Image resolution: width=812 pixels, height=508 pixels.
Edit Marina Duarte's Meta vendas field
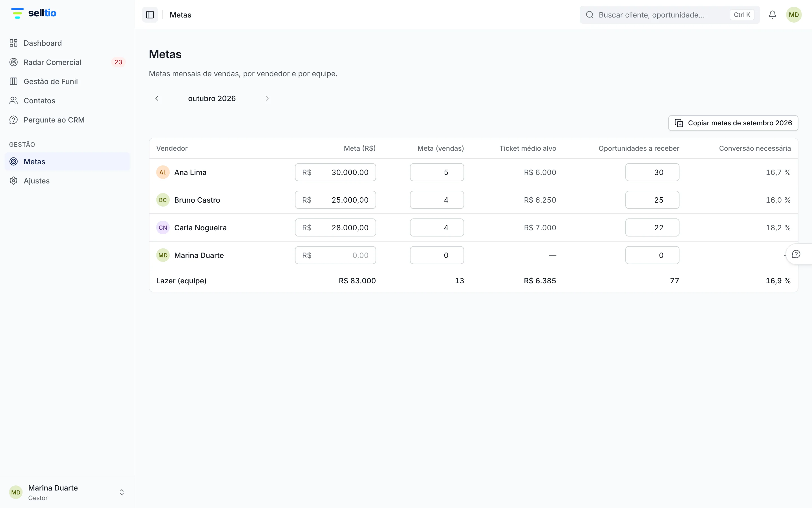click(x=436, y=255)
